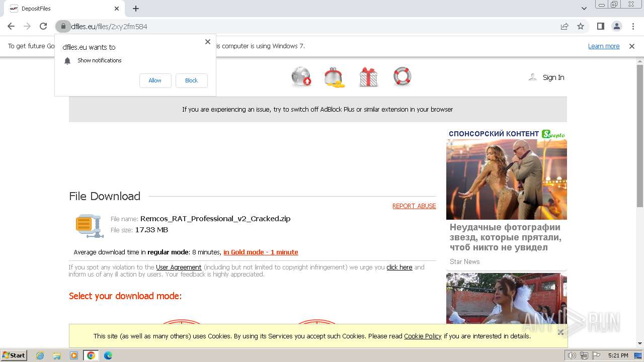
Task: Launch Internet Explorer from taskbar
Action: click(40, 355)
